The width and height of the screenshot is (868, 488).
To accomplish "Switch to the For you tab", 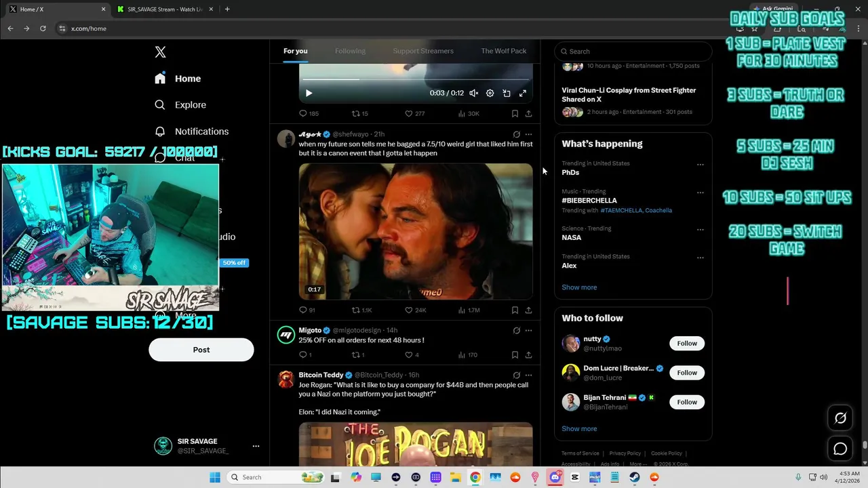I will [x=296, y=51].
